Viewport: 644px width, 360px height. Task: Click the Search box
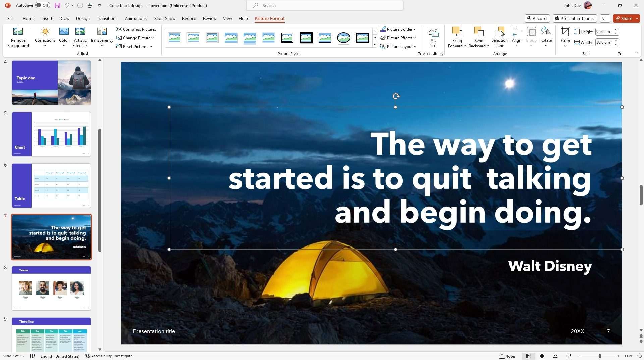pyautogui.click(x=324, y=5)
